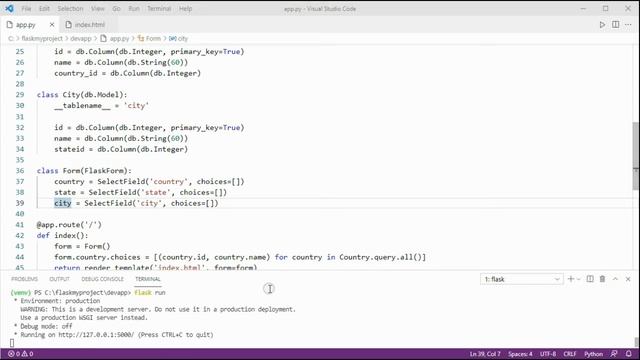The height and width of the screenshot is (360, 640).
Task: Split the terminal pane
Action: 590,279
